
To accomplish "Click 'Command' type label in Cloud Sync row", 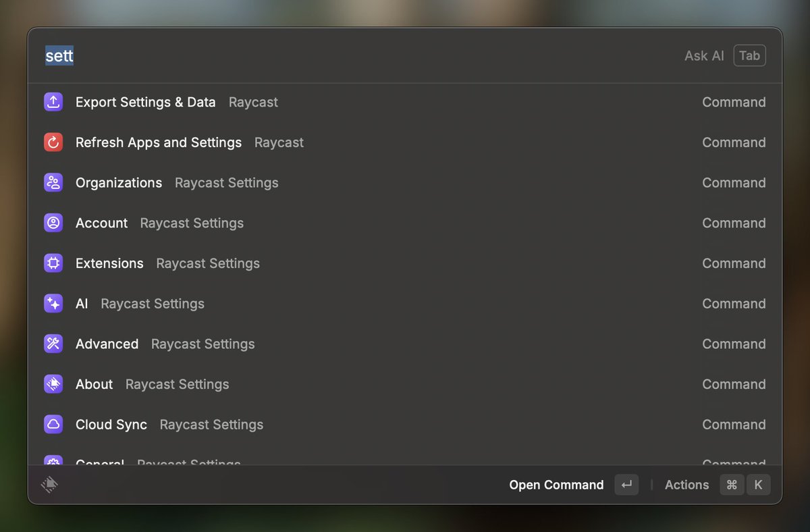I will pyautogui.click(x=734, y=425).
